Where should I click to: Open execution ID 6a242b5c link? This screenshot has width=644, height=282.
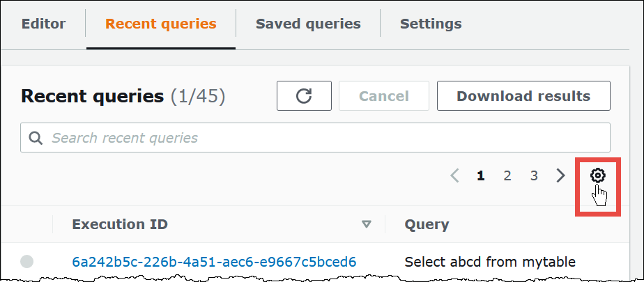pyautogui.click(x=214, y=262)
